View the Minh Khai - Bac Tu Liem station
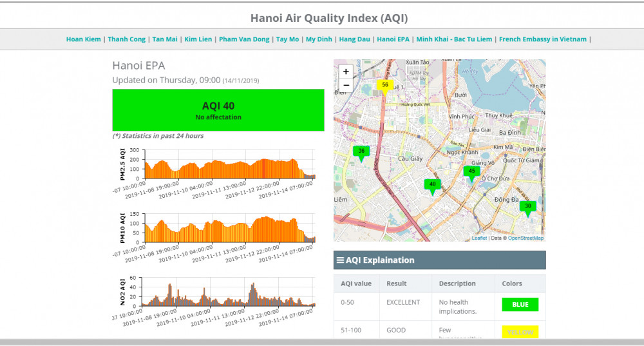 point(454,39)
